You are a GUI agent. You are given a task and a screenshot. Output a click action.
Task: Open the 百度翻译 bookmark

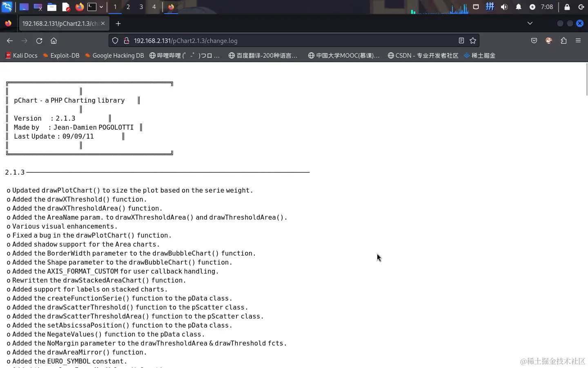[x=263, y=56]
